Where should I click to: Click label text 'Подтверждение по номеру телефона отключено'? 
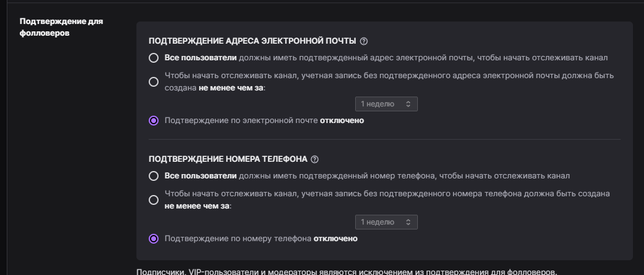click(261, 239)
